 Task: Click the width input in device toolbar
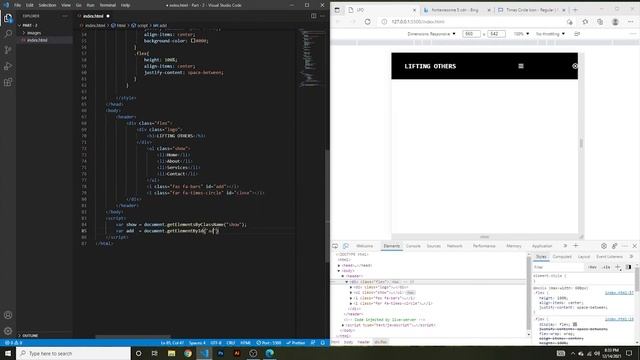pos(471,34)
